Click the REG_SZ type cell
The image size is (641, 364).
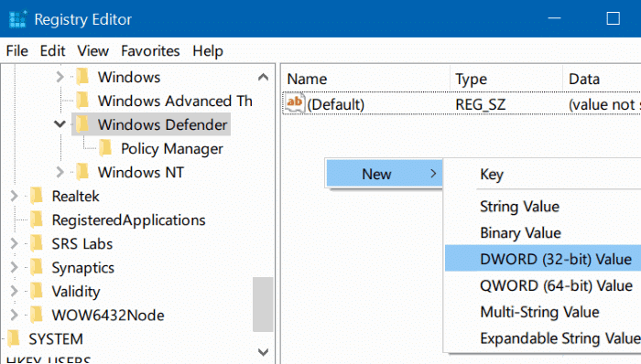[x=481, y=104]
